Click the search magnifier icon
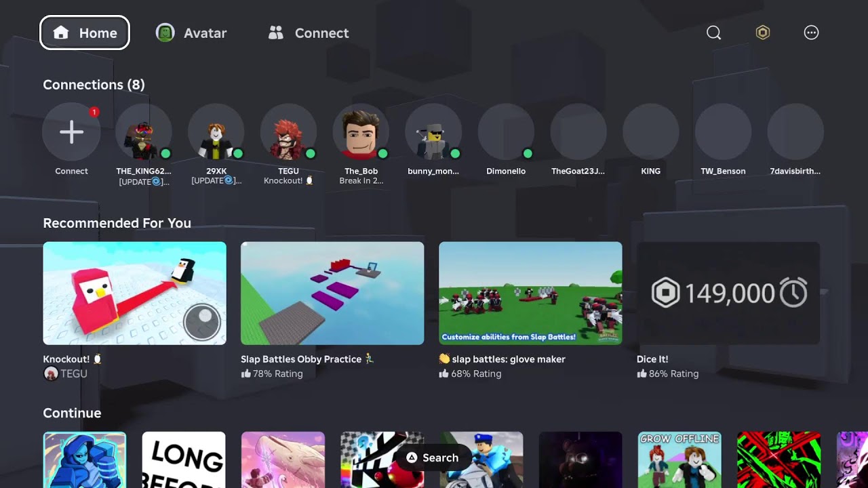Screen dimensions: 868x488 [713, 33]
